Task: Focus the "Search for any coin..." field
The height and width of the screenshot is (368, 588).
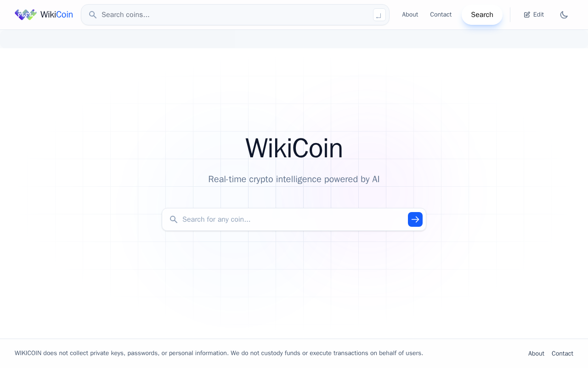Action: click(293, 219)
